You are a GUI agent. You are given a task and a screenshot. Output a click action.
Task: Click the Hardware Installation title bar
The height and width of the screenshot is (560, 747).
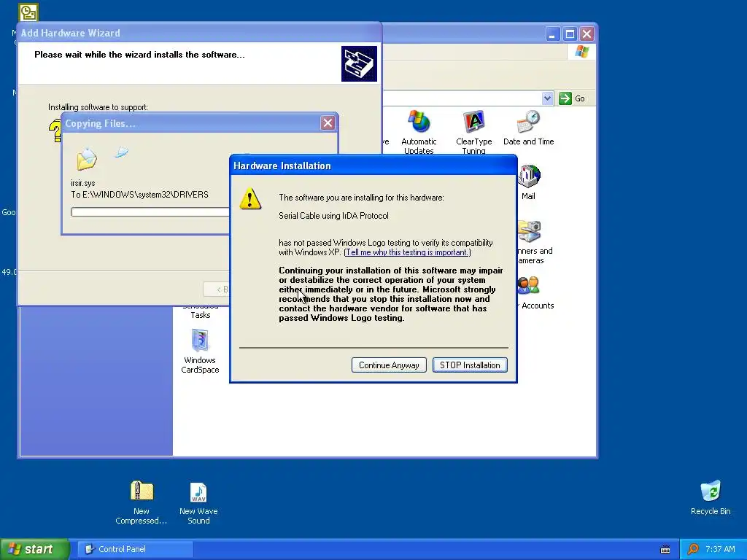pyautogui.click(x=373, y=166)
